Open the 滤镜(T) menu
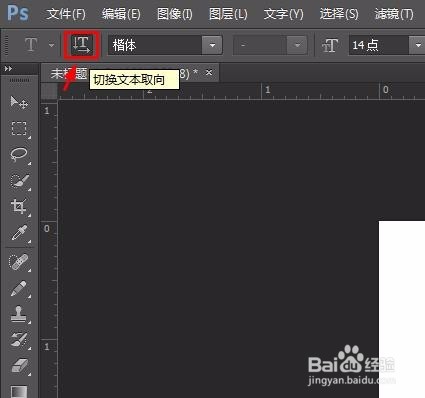This screenshot has height=398, width=425. pos(394,14)
